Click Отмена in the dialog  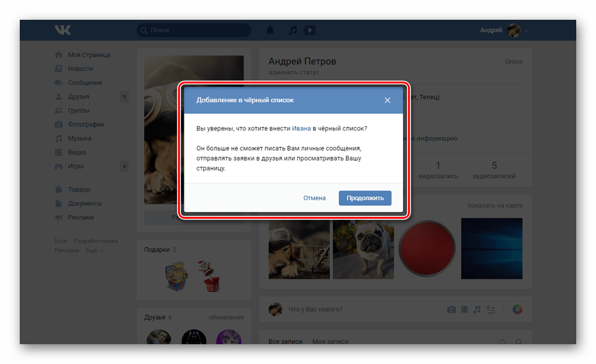(314, 198)
